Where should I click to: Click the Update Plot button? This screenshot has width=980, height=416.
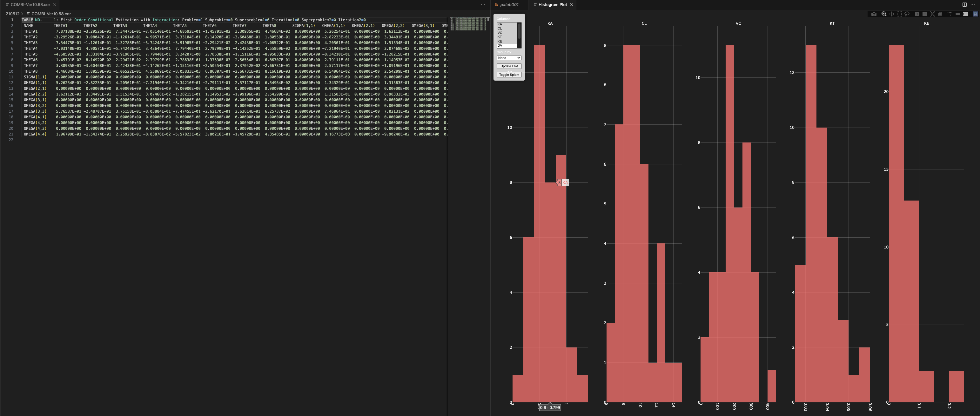(509, 66)
